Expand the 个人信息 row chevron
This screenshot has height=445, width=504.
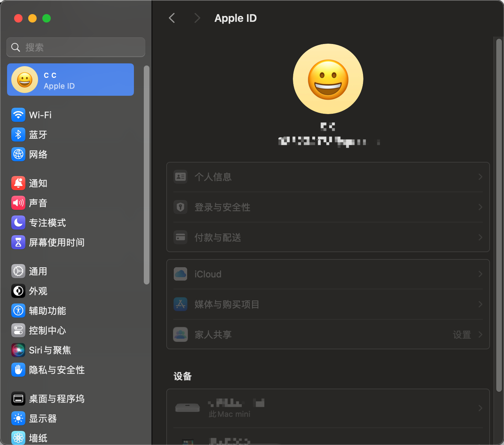coord(480,177)
